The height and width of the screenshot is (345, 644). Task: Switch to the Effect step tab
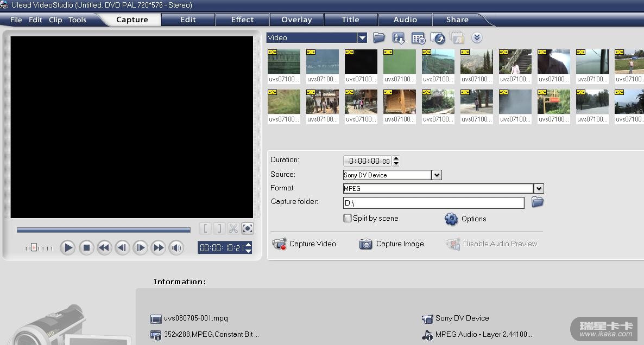pos(242,20)
